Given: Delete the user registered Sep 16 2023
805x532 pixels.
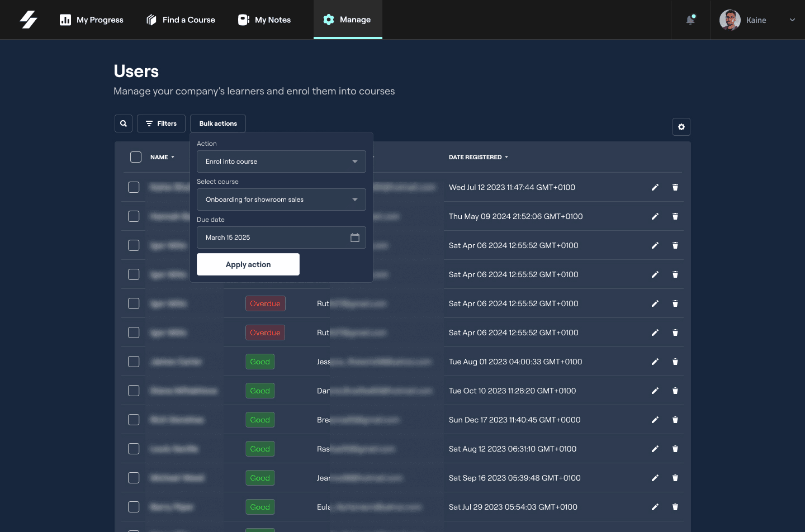Looking at the screenshot, I should pyautogui.click(x=675, y=478).
